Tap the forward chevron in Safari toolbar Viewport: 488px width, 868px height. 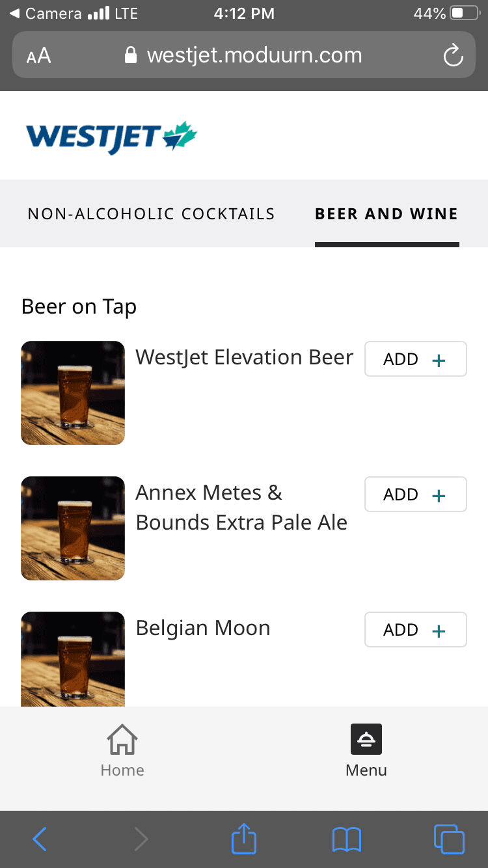click(x=141, y=839)
